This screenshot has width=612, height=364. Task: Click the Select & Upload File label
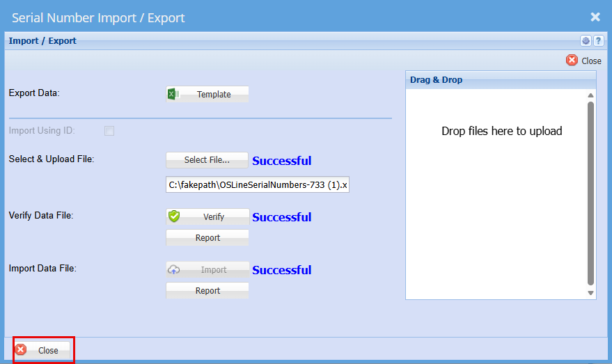52,159
